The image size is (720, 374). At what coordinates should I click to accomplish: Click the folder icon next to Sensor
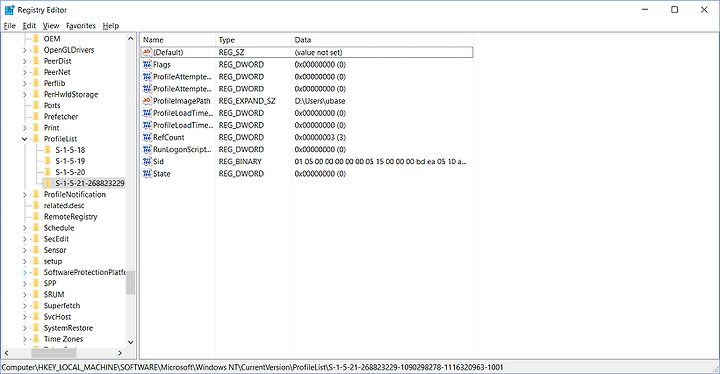coord(36,250)
